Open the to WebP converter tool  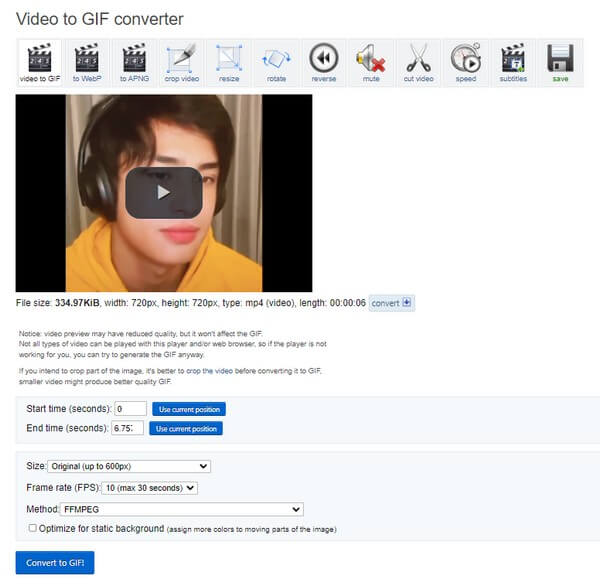[87, 63]
